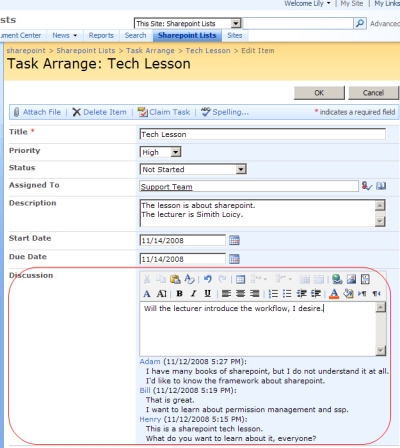Open the font color picker

[334, 293]
